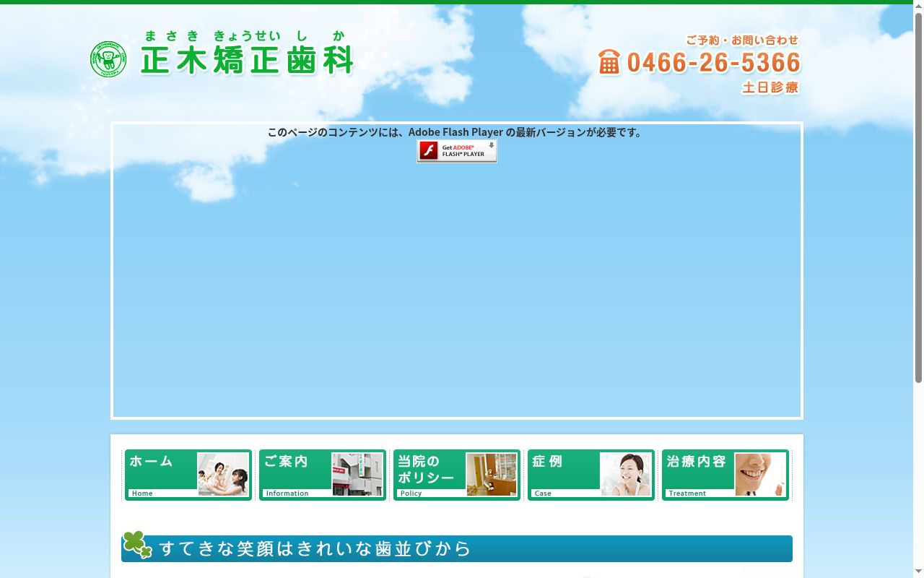Open the 症例 Case menu item
This screenshot has height=578, width=924.
pos(591,475)
